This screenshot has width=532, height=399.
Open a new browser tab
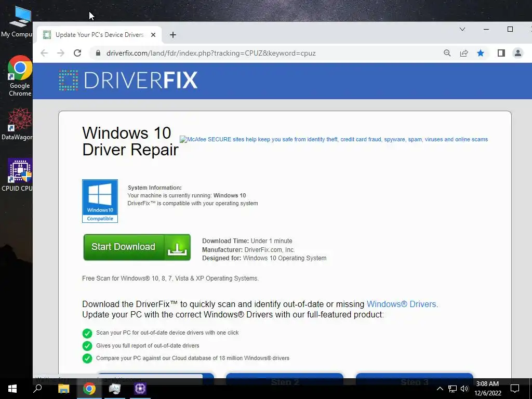[x=172, y=35]
